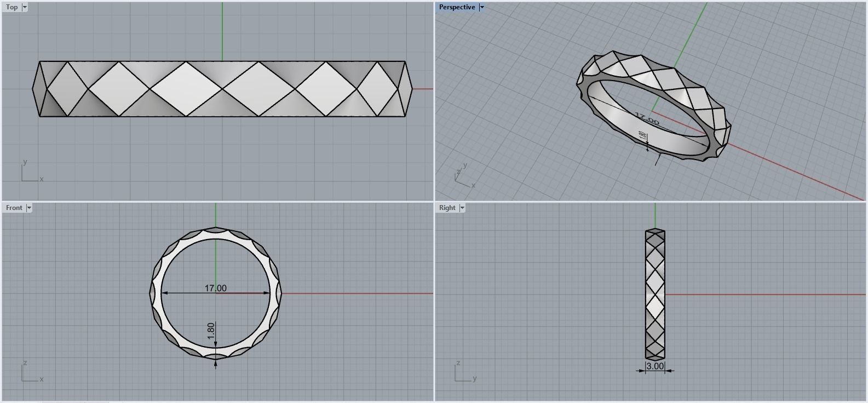Activate the Top viewport title label
The width and height of the screenshot is (868, 403).
[x=12, y=7]
